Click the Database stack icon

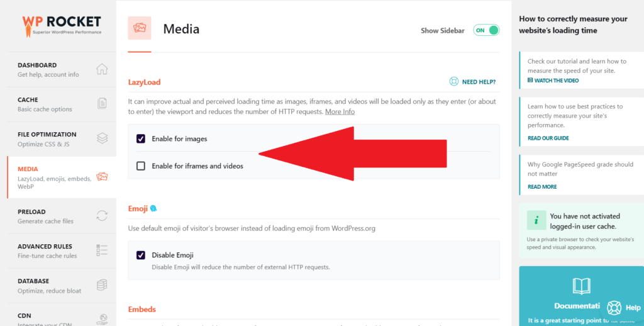[102, 285]
